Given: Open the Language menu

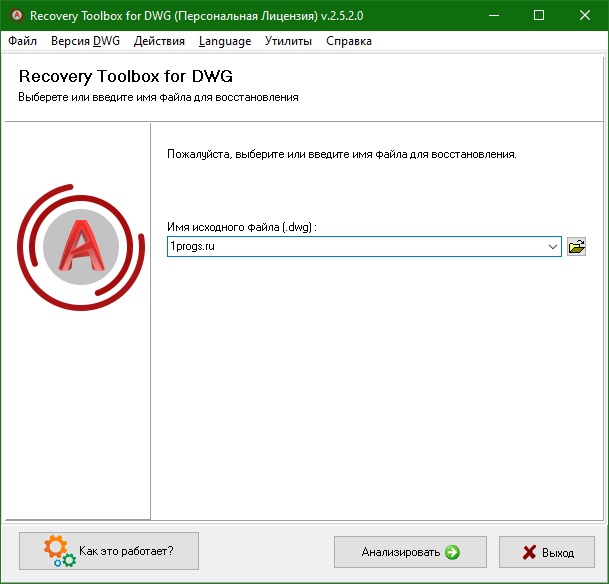Looking at the screenshot, I should pos(225,41).
